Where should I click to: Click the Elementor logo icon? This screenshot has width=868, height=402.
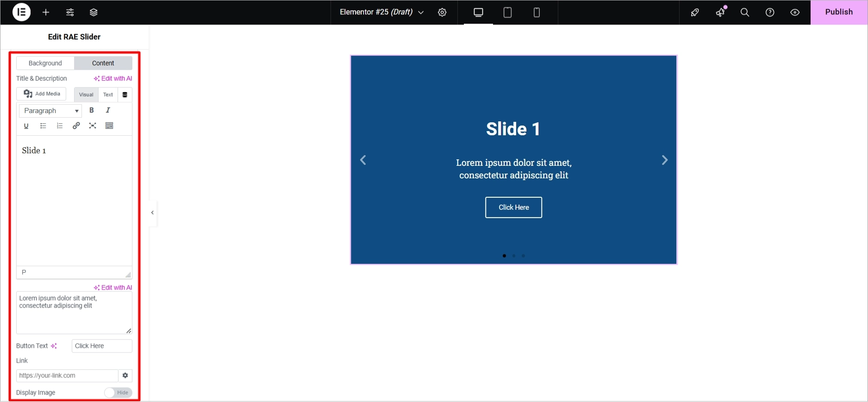(x=21, y=13)
